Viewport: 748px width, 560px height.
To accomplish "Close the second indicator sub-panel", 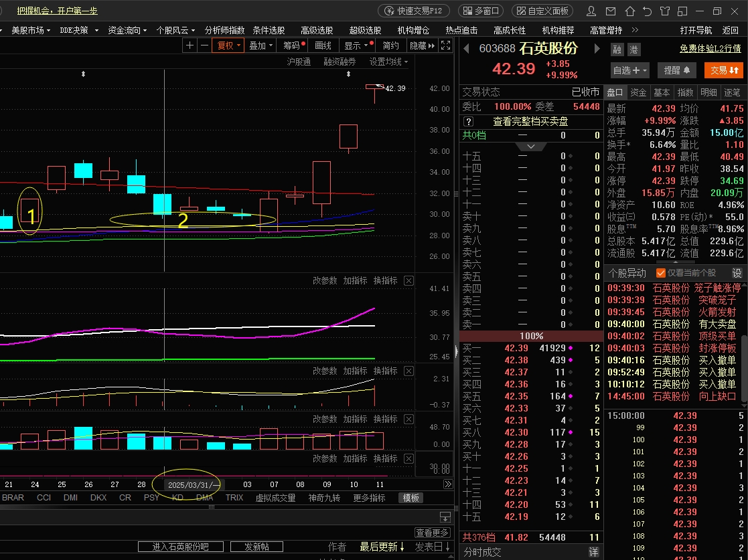I will (409, 371).
